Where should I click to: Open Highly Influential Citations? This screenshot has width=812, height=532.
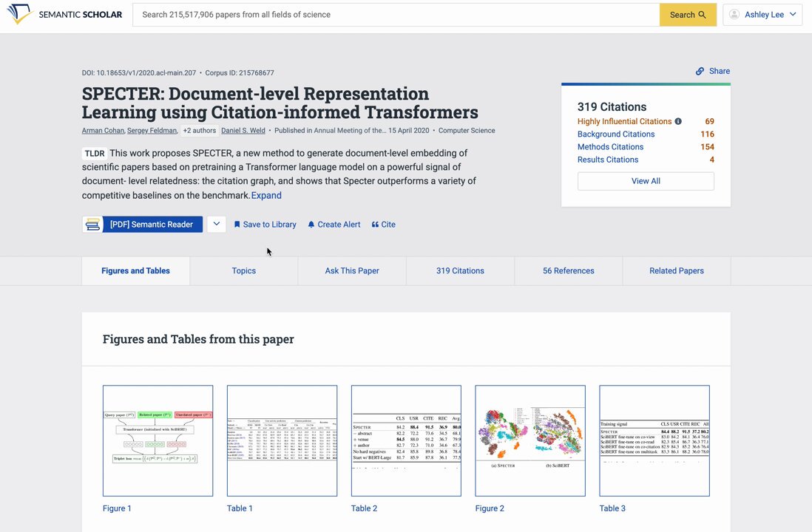(625, 121)
